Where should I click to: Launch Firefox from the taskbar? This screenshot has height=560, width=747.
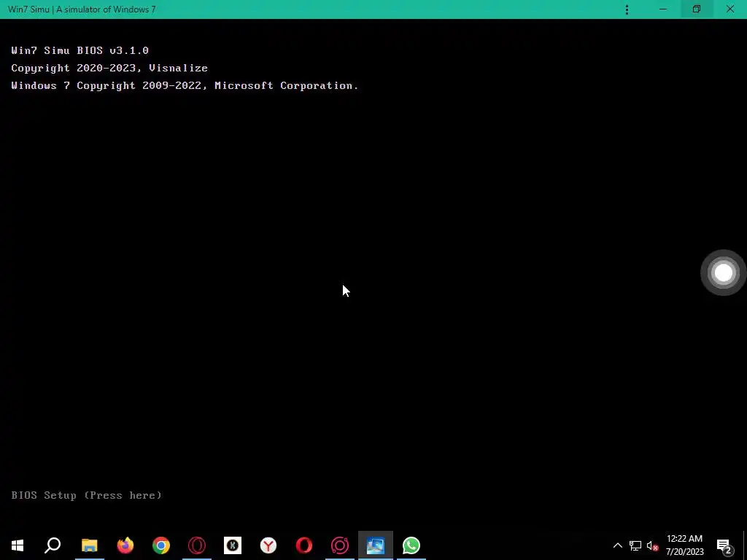pyautogui.click(x=125, y=545)
